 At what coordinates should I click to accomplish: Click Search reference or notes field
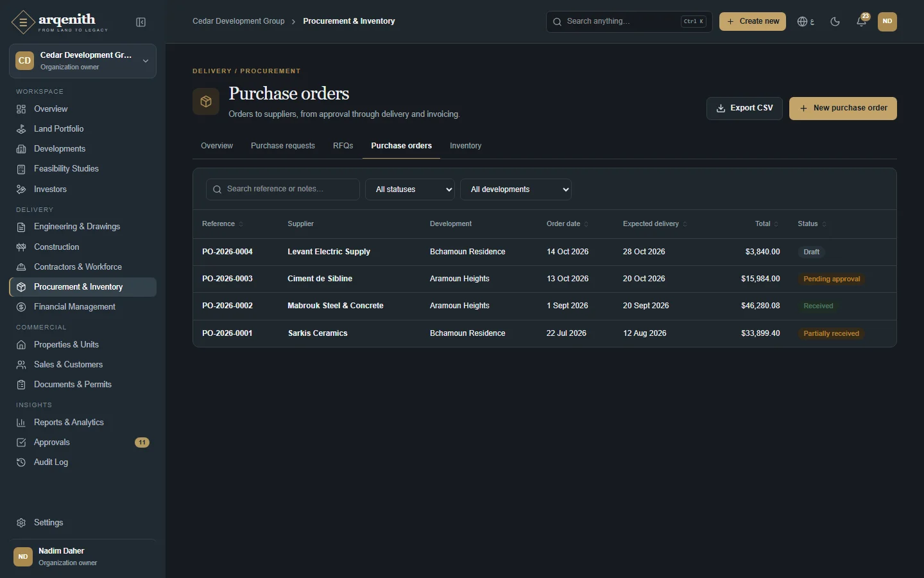283,189
